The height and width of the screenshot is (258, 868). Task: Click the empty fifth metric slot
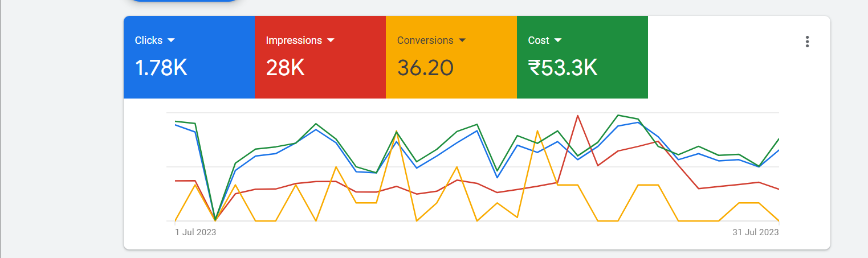tap(714, 57)
